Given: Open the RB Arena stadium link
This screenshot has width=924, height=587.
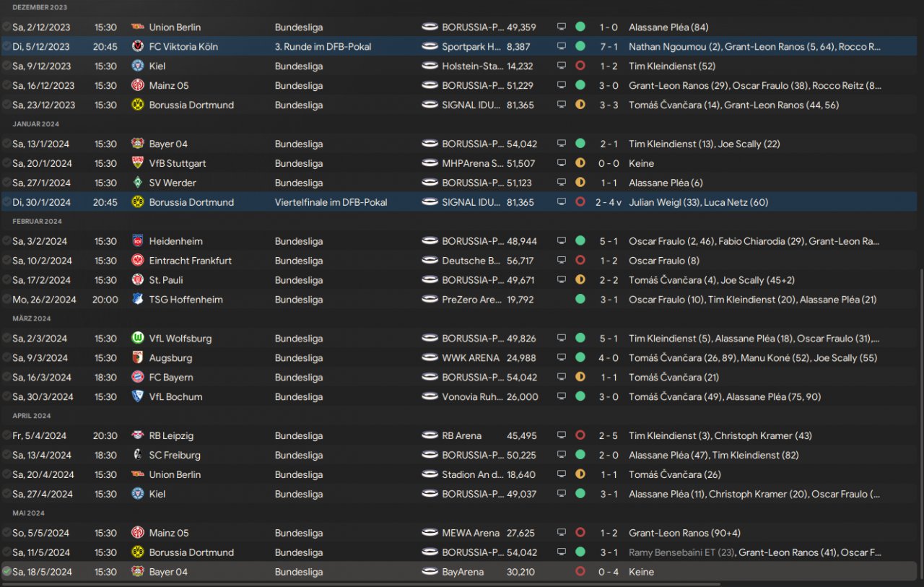Looking at the screenshot, I should [461, 437].
